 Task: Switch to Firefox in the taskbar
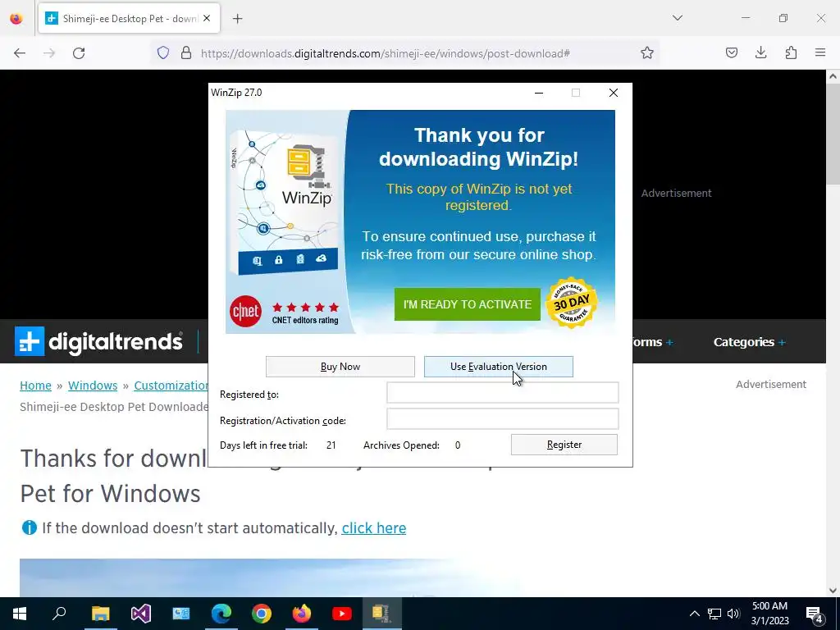coord(302,614)
